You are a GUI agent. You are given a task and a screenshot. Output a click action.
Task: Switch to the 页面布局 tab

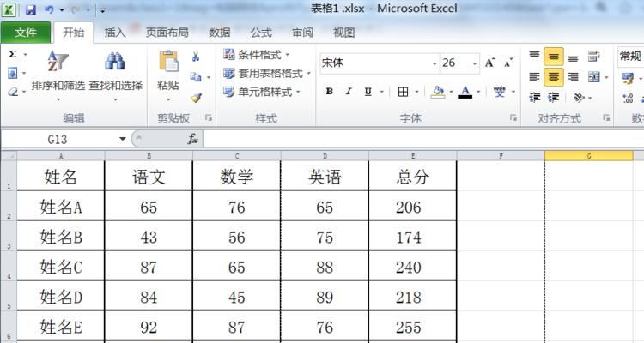tap(167, 33)
